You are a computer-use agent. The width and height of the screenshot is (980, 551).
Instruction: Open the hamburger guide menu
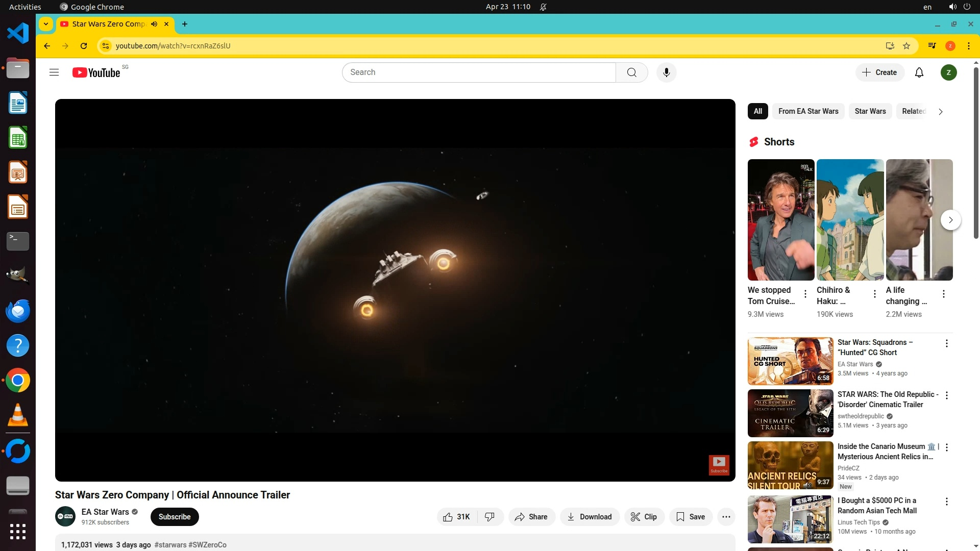coord(54,72)
